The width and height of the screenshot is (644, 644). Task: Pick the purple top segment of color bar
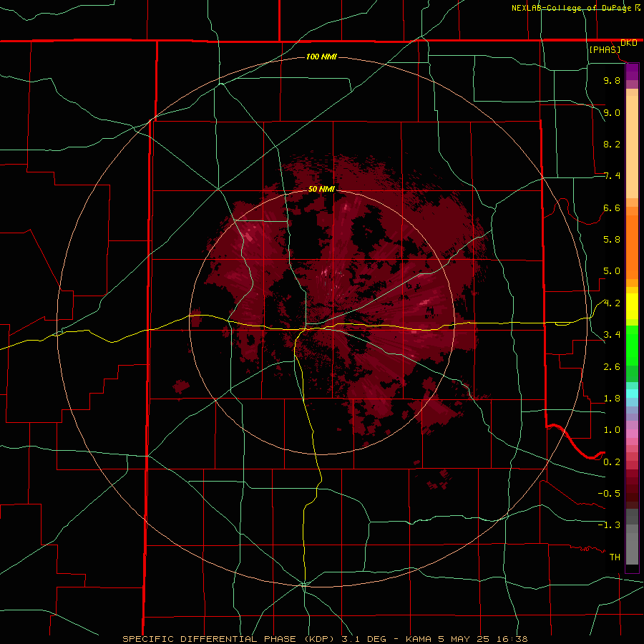pos(632,72)
